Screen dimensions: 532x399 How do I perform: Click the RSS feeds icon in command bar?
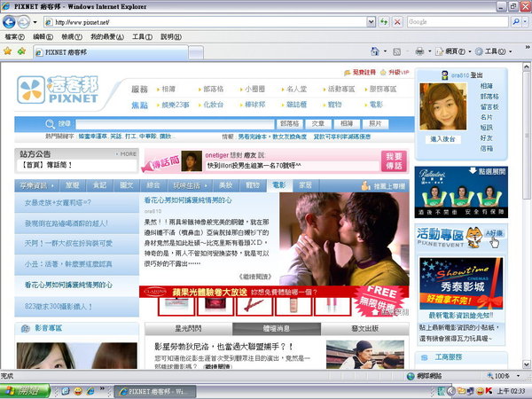(396, 51)
